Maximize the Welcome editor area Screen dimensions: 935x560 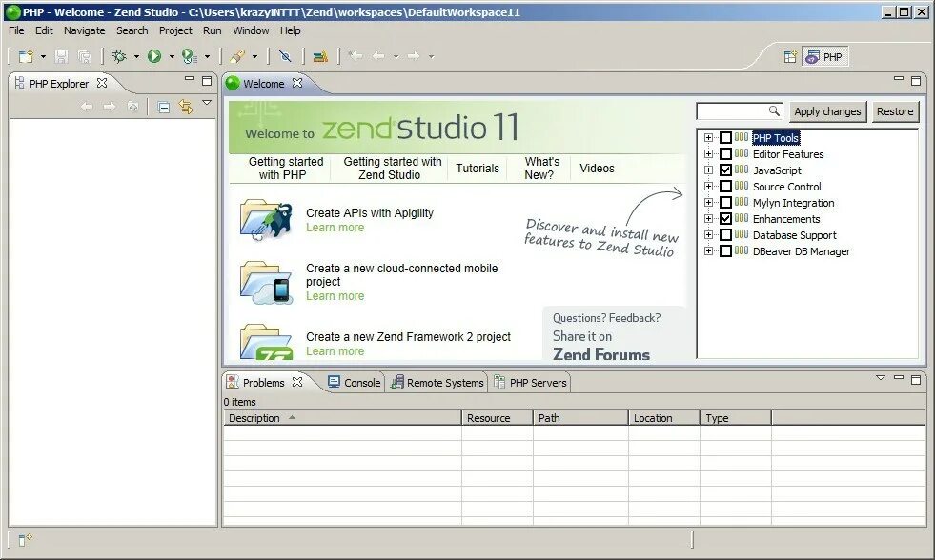pyautogui.click(x=916, y=80)
